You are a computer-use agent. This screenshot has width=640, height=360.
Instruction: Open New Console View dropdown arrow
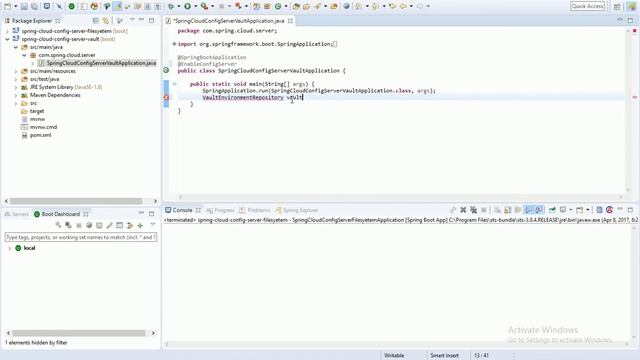click(588, 210)
